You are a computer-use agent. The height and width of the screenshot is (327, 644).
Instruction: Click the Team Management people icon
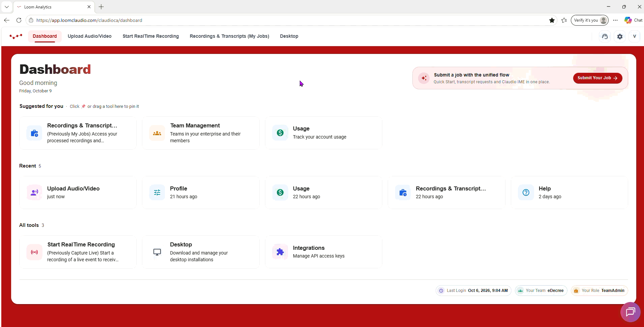[x=157, y=133]
